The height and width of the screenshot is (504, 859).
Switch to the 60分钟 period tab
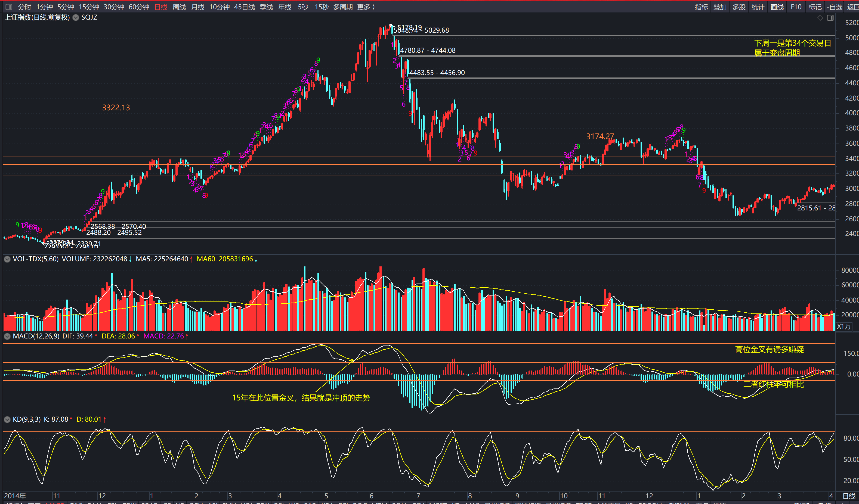coord(139,7)
